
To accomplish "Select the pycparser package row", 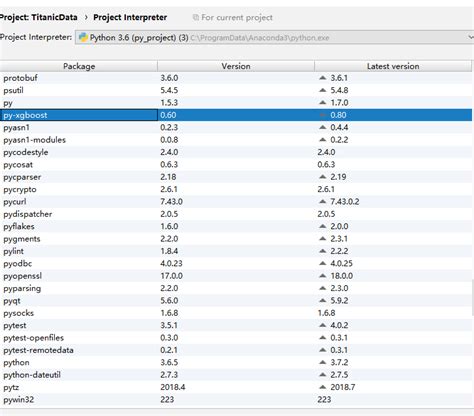I will coord(236,177).
